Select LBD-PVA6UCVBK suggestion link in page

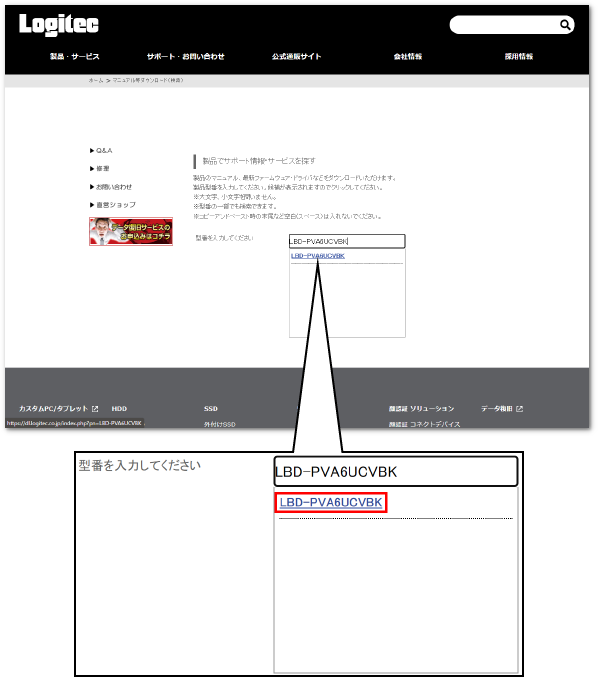[318, 256]
